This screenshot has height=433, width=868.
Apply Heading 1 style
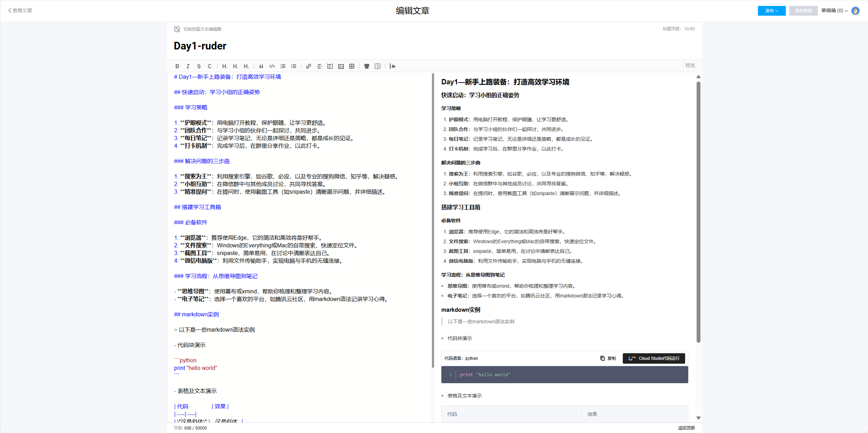[x=224, y=66]
